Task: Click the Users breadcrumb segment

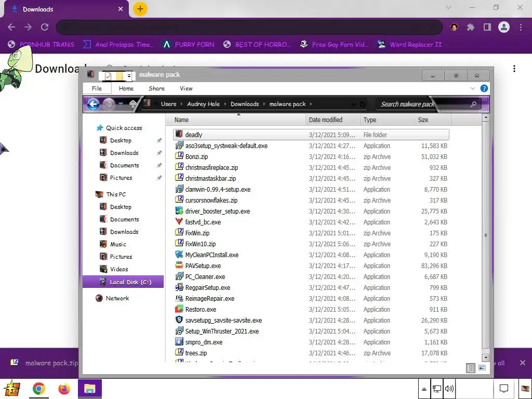Action: click(x=169, y=104)
